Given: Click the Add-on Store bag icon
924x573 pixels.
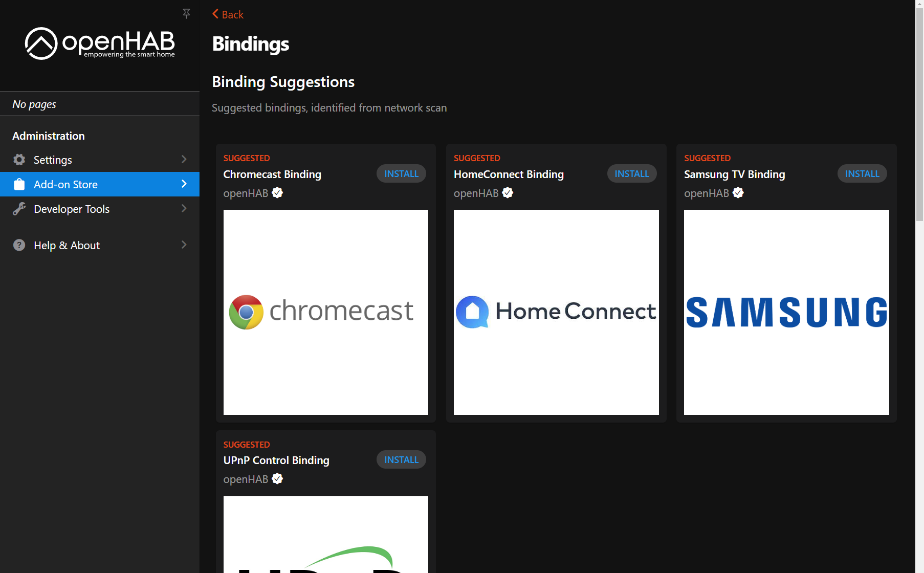Looking at the screenshot, I should tap(19, 184).
